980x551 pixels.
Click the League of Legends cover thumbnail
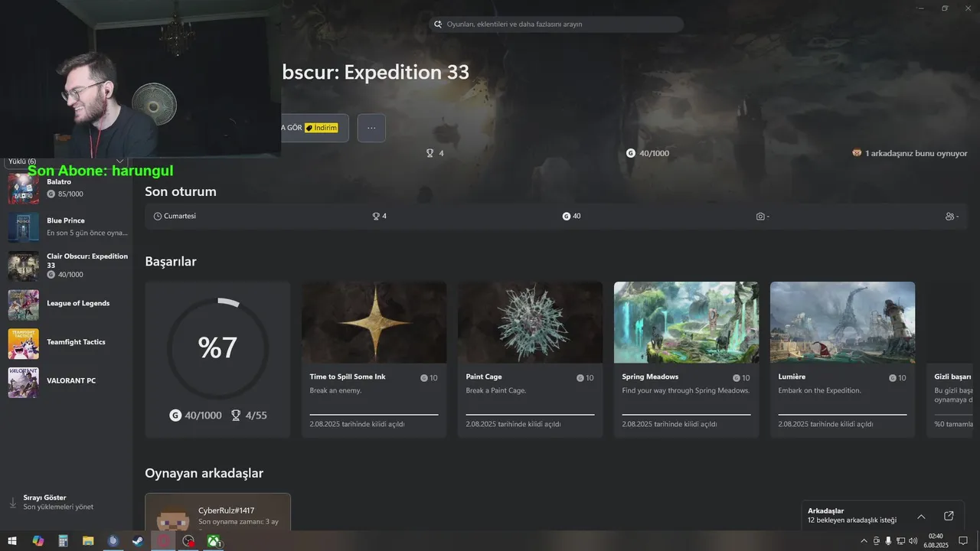pos(24,305)
